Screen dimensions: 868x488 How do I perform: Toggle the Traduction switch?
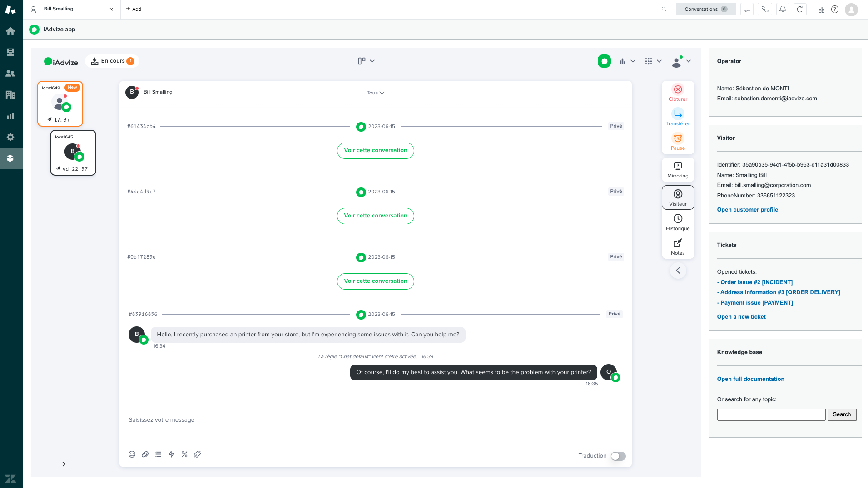tap(618, 456)
